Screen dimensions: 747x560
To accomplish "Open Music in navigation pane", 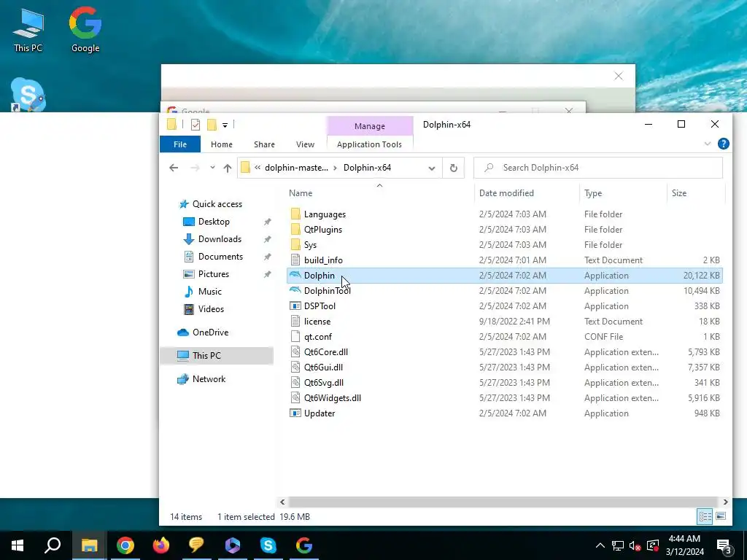I will (209, 292).
